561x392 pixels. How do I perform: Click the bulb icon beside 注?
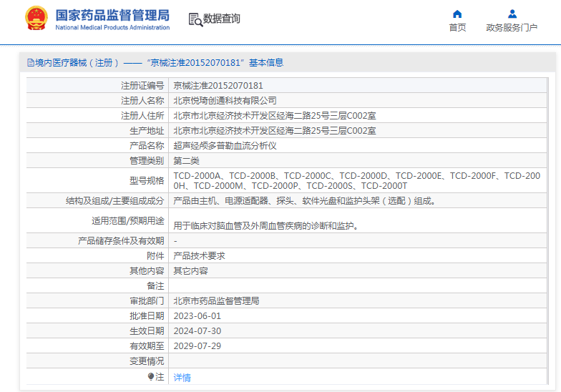pyautogui.click(x=150, y=376)
